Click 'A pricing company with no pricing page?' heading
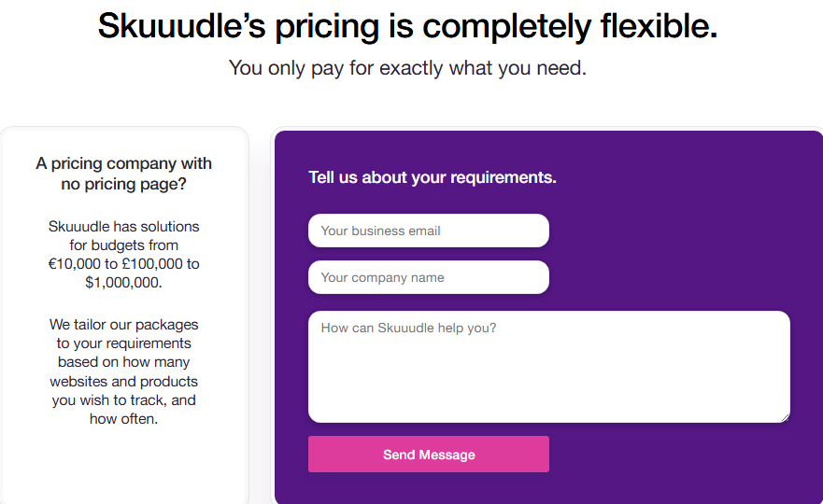Image resolution: width=823 pixels, height=504 pixels. coord(124,174)
